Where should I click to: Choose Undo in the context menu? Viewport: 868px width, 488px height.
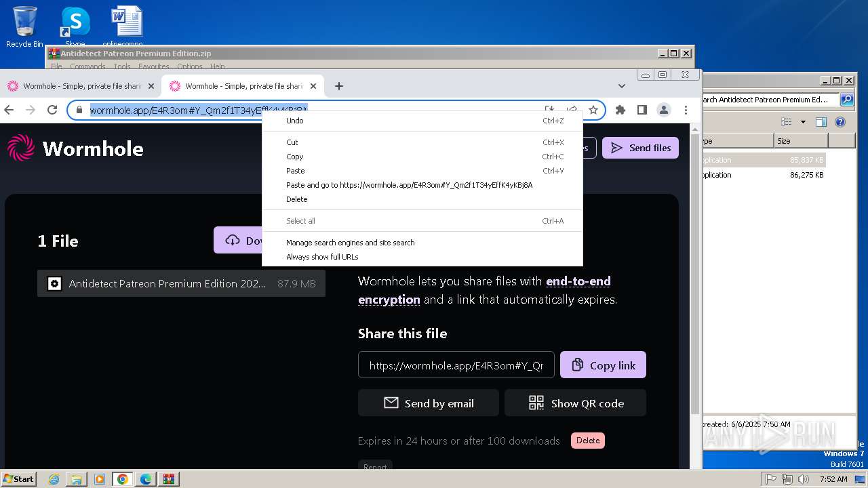(422, 121)
